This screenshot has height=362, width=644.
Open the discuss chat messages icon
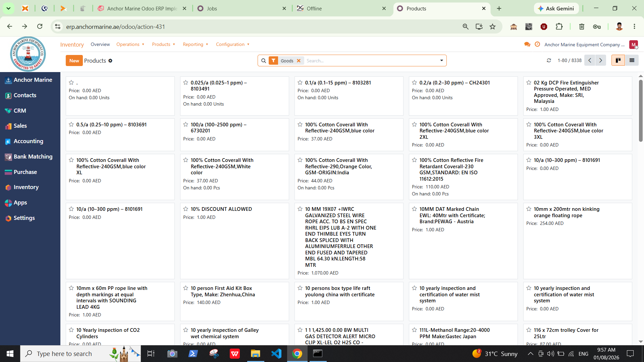coord(527,44)
